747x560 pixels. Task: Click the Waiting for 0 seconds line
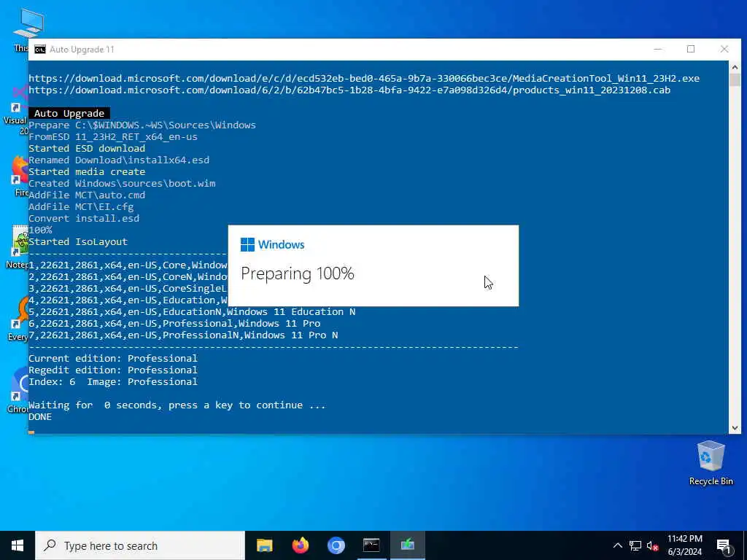point(177,405)
